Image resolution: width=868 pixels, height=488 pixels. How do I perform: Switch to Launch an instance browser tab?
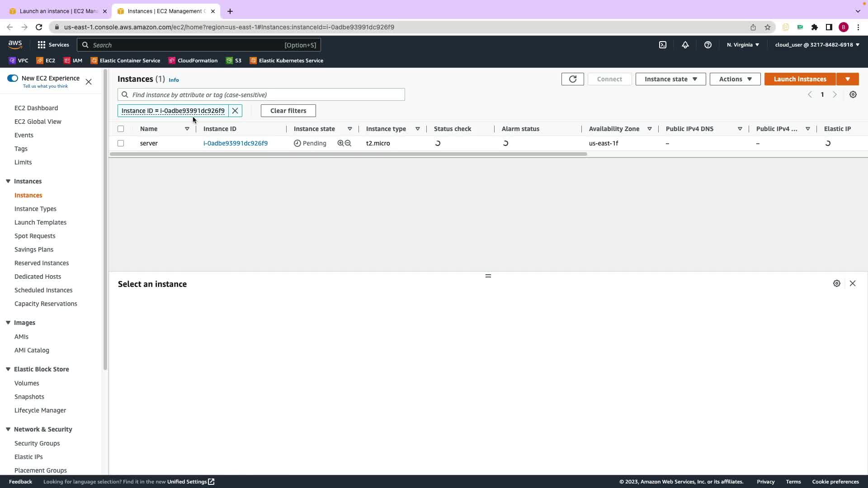pos(58,11)
